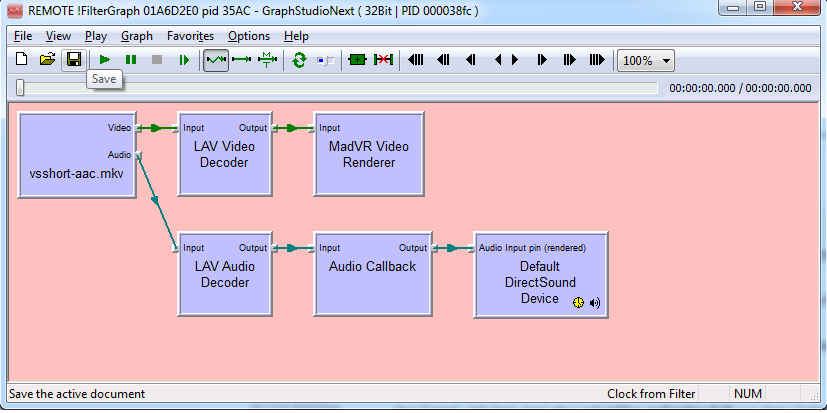Viewport: 827px width, 413px height.
Task: Select the Audio Callback filter
Action: point(373,274)
